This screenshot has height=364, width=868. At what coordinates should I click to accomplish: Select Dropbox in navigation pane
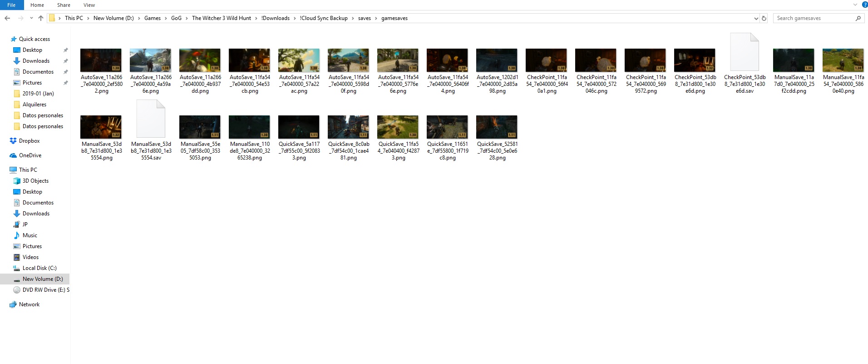(x=30, y=141)
